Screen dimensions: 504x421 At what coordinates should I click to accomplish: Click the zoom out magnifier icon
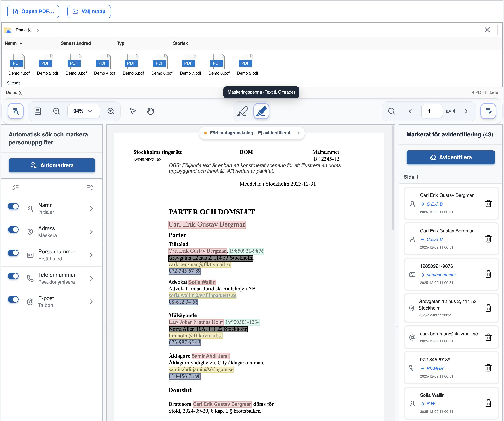coord(56,111)
